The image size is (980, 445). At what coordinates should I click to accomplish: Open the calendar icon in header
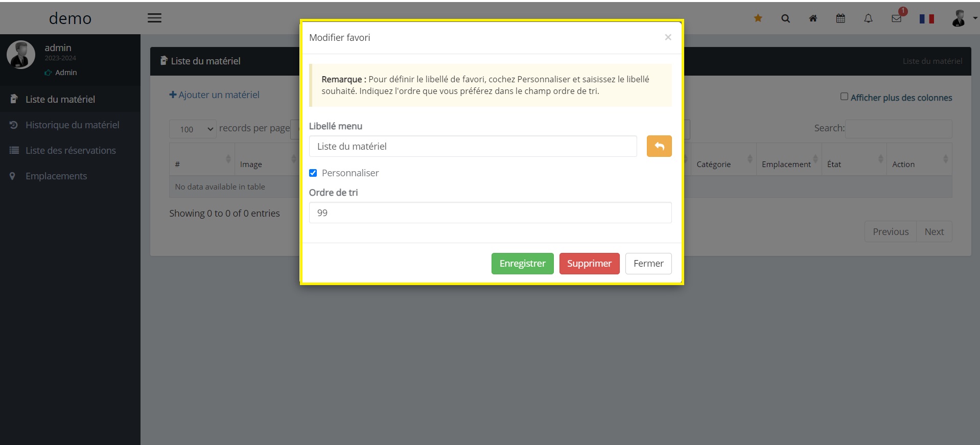(x=841, y=18)
